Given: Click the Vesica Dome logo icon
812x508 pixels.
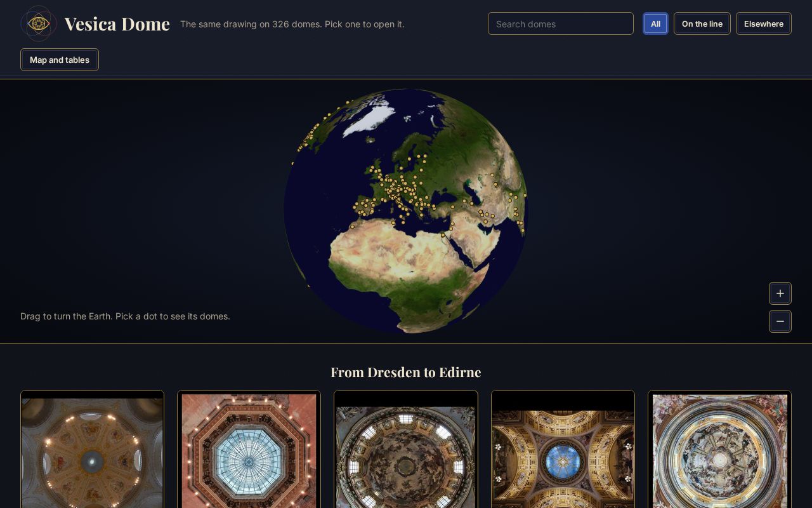Looking at the screenshot, I should [39, 23].
